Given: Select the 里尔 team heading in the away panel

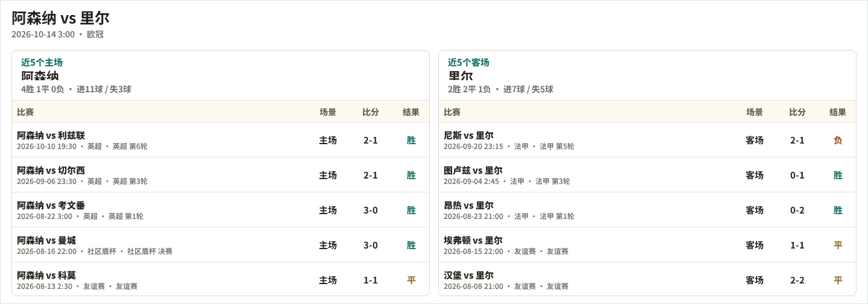Looking at the screenshot, I should coord(461,76).
